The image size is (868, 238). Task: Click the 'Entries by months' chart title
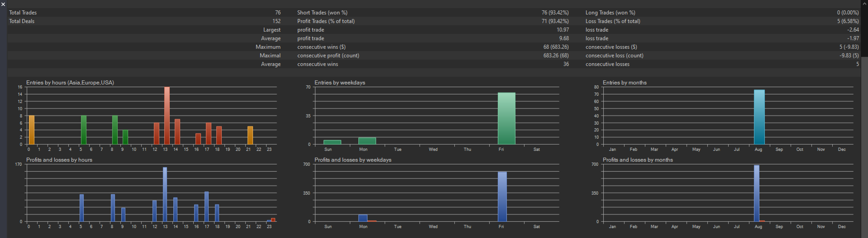pos(625,83)
